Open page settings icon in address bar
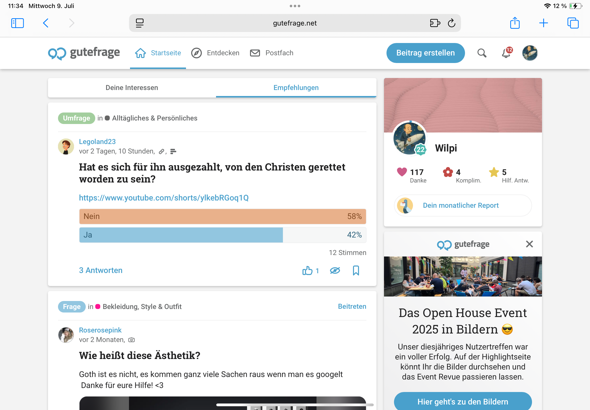The width and height of the screenshot is (590, 410). (140, 23)
